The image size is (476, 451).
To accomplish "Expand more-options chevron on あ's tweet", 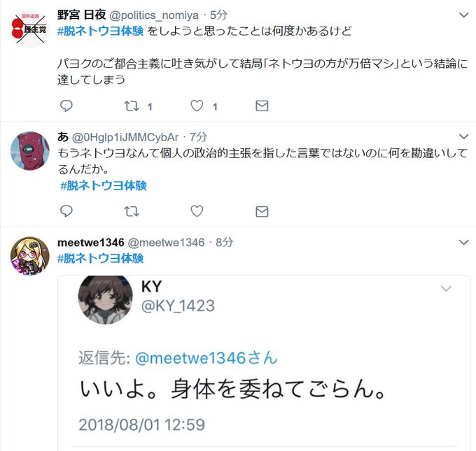I will [463, 136].
